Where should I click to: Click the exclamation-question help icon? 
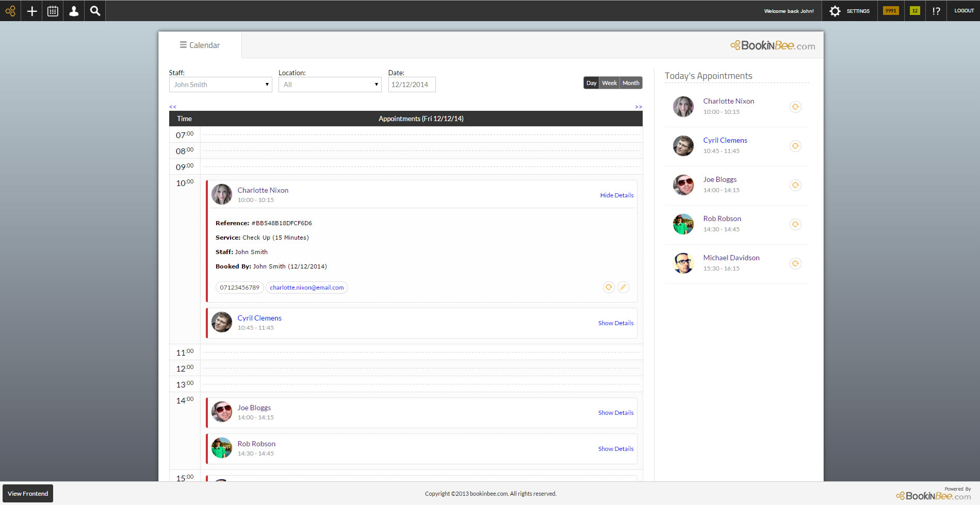coord(936,11)
